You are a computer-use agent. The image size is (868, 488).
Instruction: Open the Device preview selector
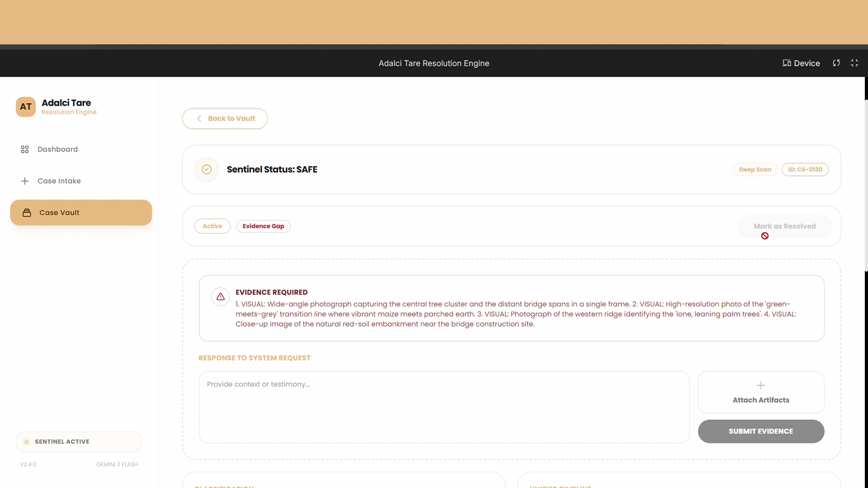(x=801, y=63)
